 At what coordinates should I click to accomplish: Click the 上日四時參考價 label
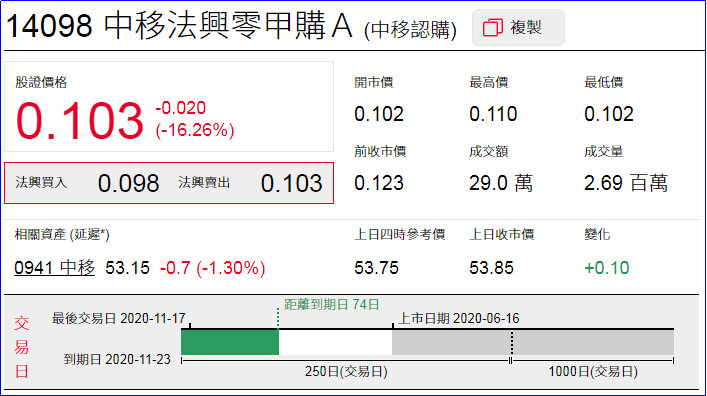pos(399,235)
